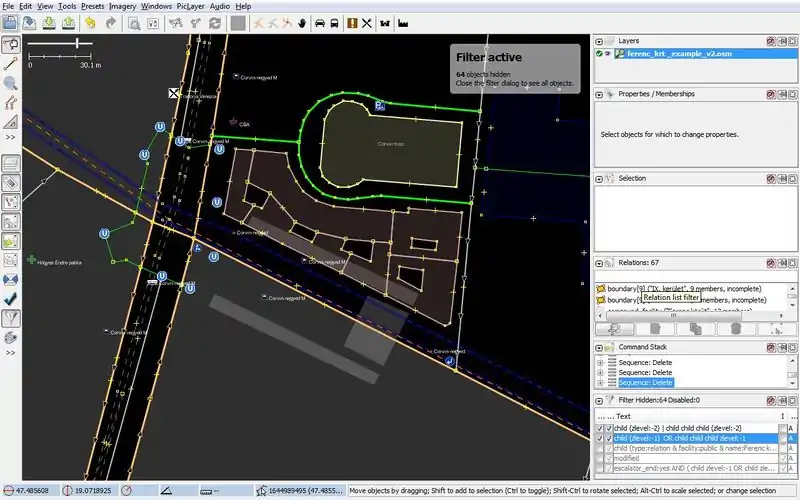Click the car preset icon
Viewport: 800px width, 500px height.
coord(319,22)
